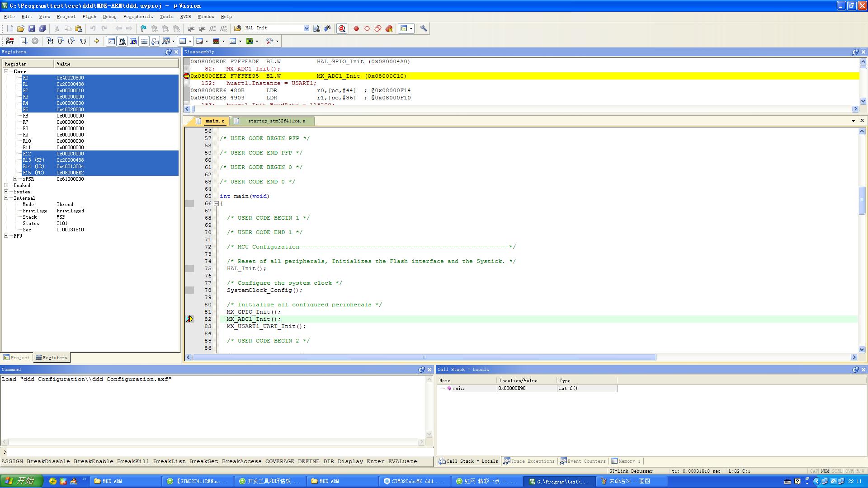Screen dimensions: 868x488
Task: Expand the FPU register group
Action: point(6,236)
